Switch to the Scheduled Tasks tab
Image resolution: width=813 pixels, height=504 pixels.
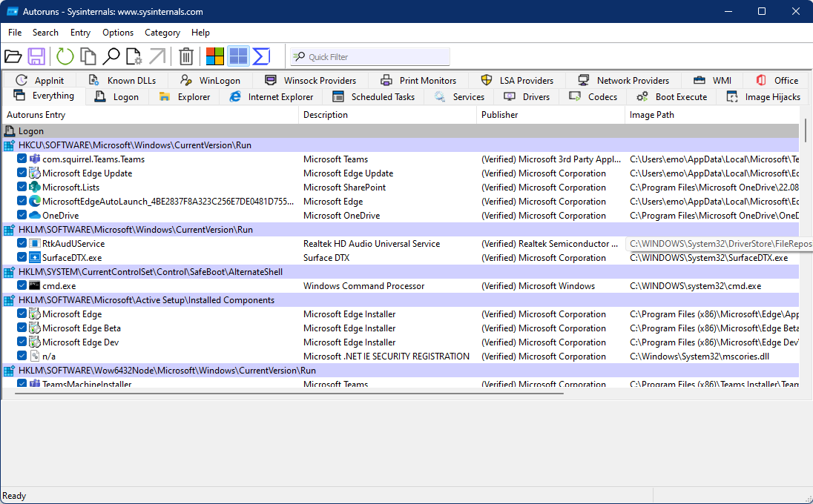click(x=374, y=97)
